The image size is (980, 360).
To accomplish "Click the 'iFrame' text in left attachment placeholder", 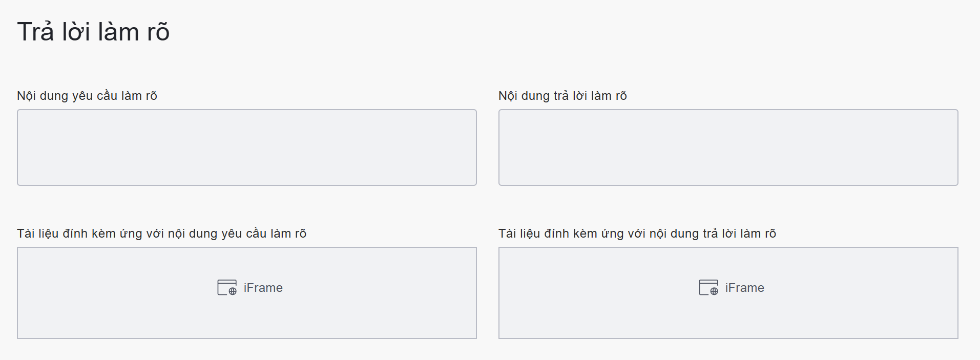I will pyautogui.click(x=263, y=288).
